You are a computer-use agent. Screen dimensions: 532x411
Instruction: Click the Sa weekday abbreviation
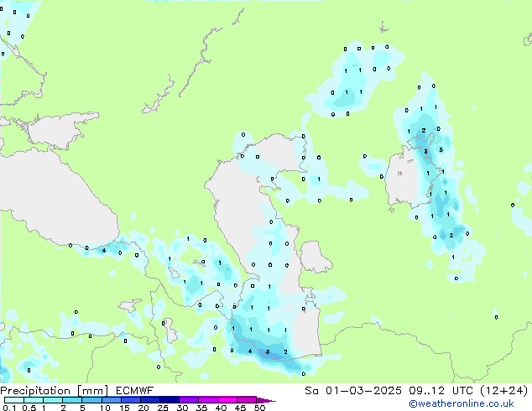(311, 391)
